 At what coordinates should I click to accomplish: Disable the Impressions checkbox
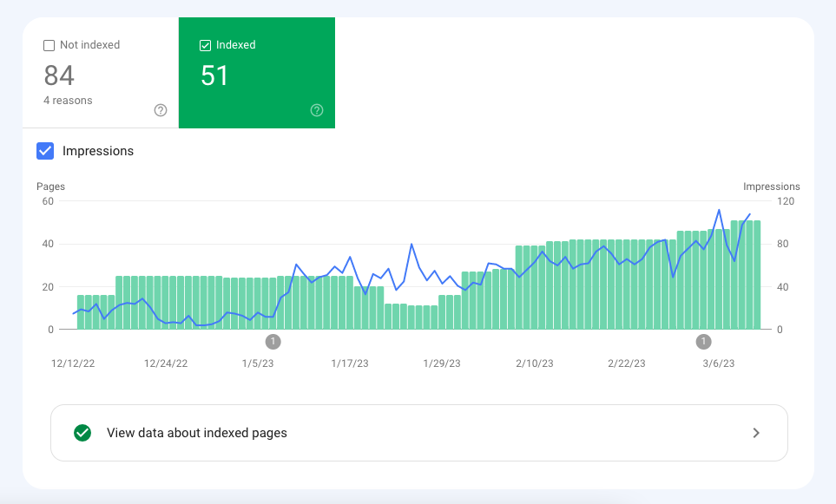pyautogui.click(x=45, y=151)
